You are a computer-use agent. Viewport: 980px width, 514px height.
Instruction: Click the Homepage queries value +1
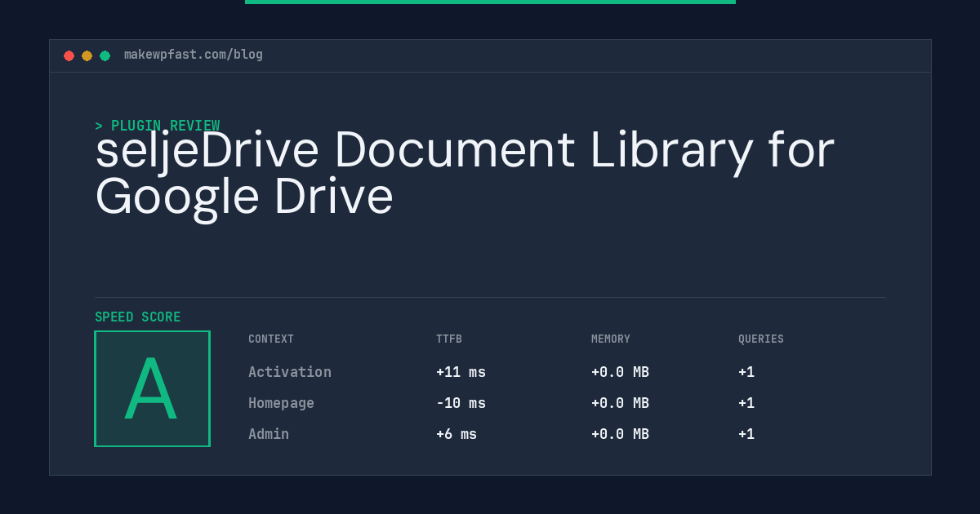click(x=746, y=403)
